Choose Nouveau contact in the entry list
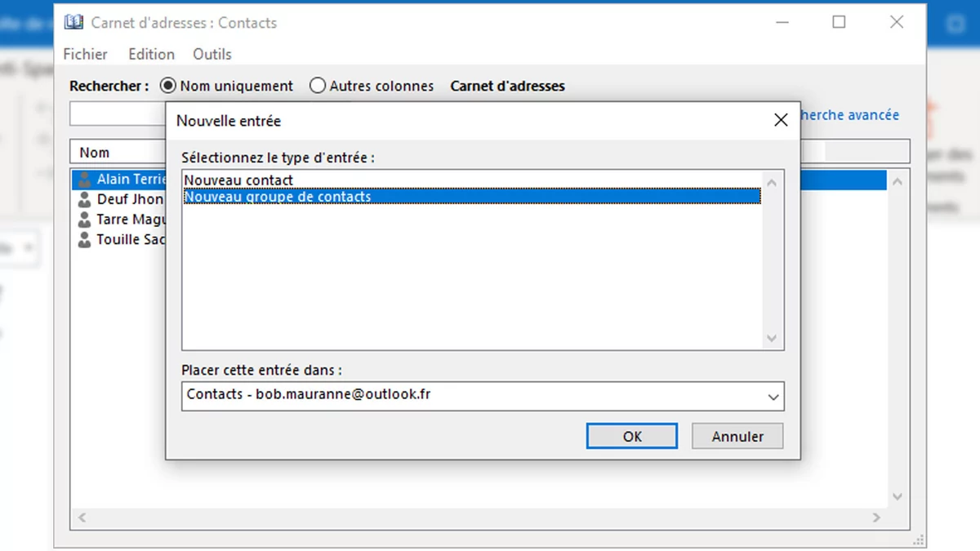 (x=238, y=180)
